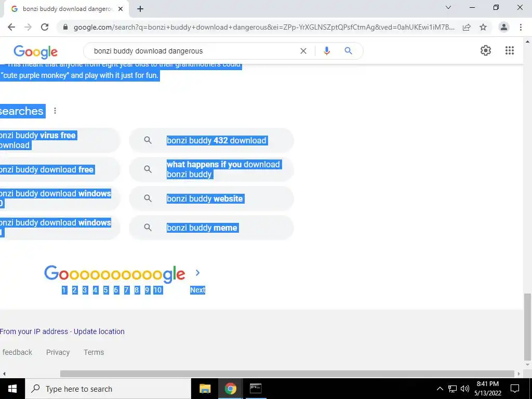Image resolution: width=532 pixels, height=399 pixels.
Task: Open the Google apps grid
Action: pos(510,50)
